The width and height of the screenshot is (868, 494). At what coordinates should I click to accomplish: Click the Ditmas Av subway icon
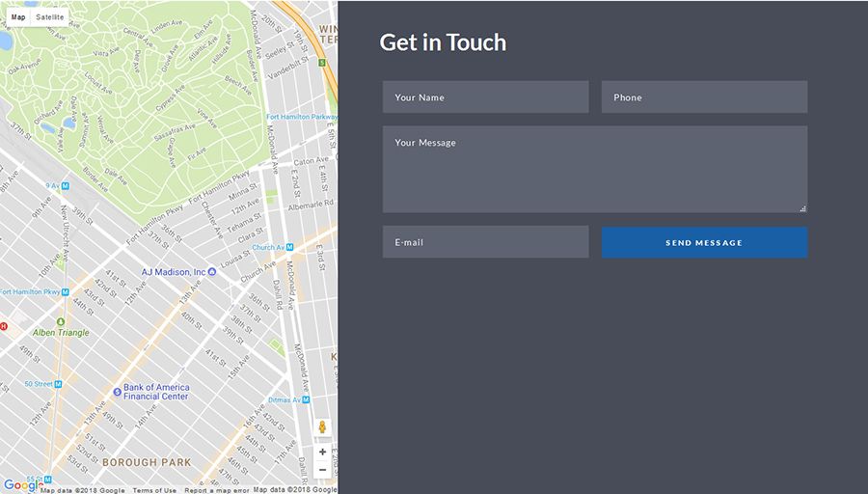click(x=306, y=399)
